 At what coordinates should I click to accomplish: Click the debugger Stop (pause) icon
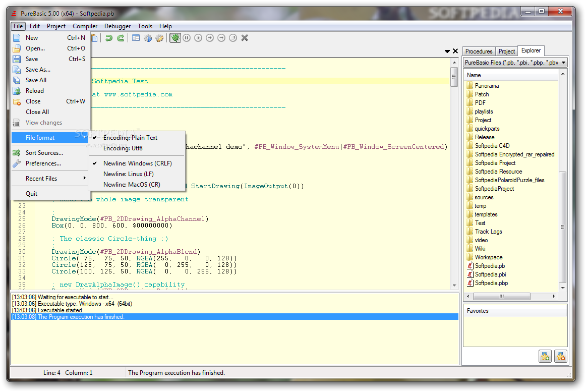pos(187,38)
